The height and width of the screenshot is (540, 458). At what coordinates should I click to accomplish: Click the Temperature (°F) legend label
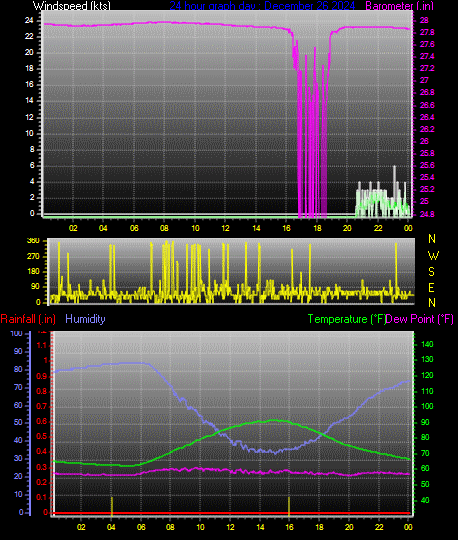tap(347, 319)
